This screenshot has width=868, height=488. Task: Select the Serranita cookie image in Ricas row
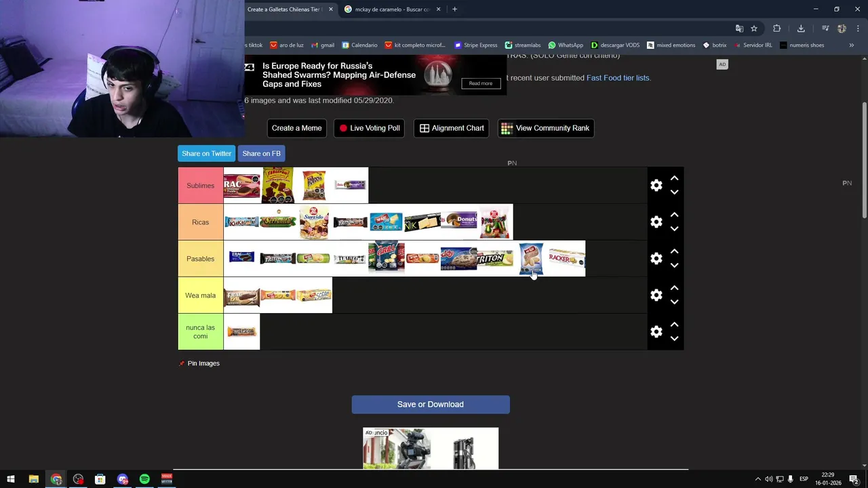pos(278,221)
